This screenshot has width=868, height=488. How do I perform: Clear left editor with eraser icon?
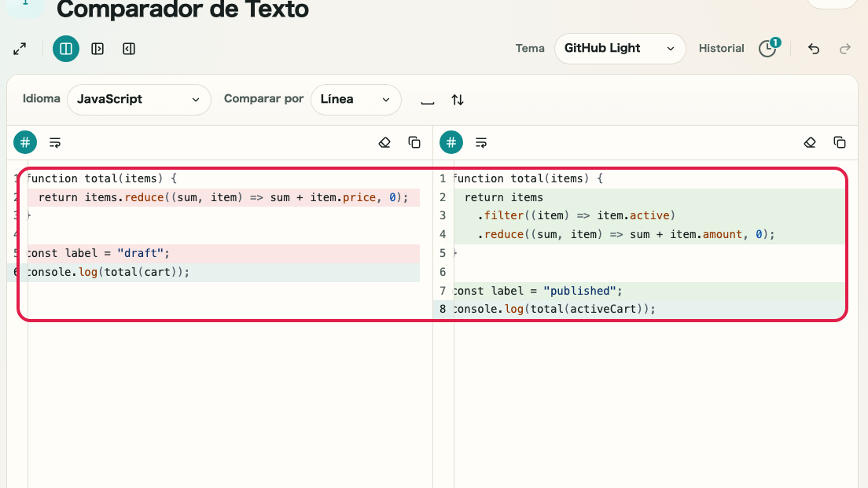(384, 143)
